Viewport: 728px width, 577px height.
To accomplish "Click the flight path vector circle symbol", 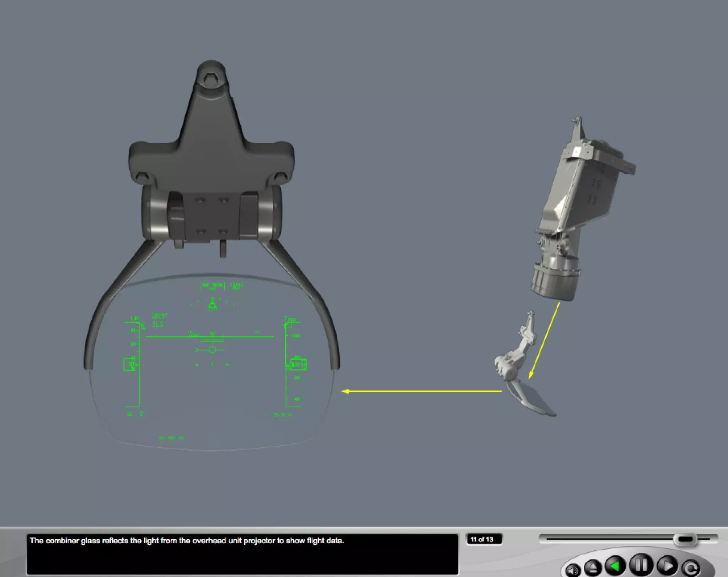I will (x=212, y=350).
